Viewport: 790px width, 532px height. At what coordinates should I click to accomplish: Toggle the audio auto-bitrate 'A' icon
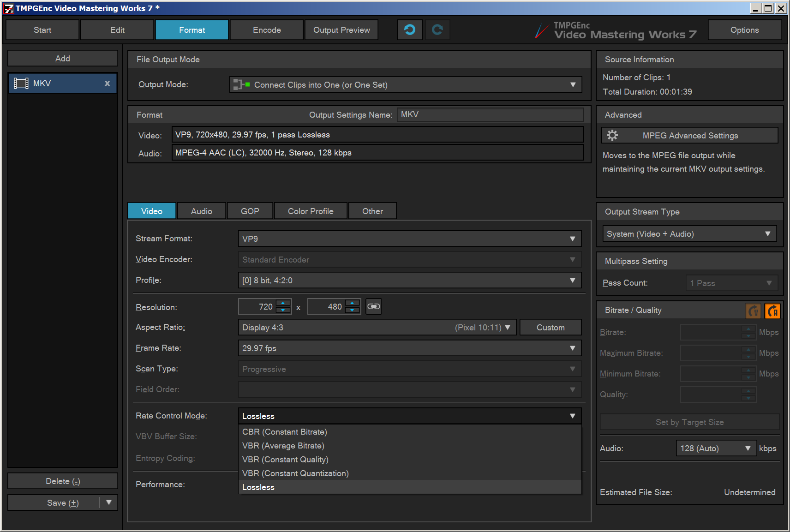pos(772,311)
